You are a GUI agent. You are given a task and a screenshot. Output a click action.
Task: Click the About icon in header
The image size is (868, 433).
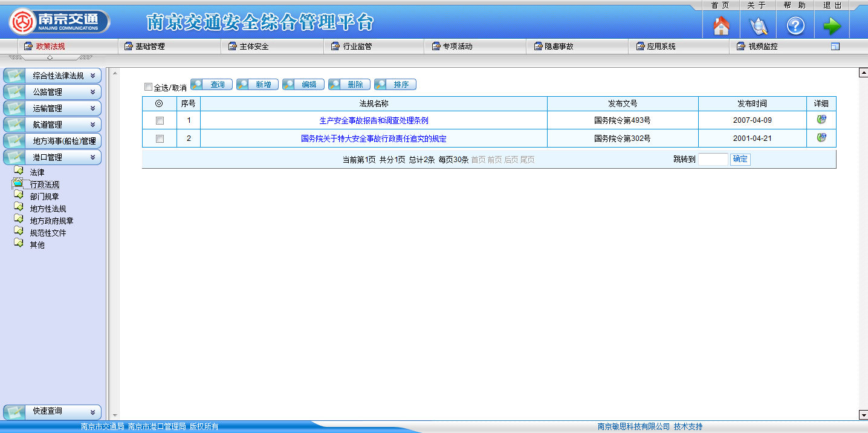click(758, 26)
